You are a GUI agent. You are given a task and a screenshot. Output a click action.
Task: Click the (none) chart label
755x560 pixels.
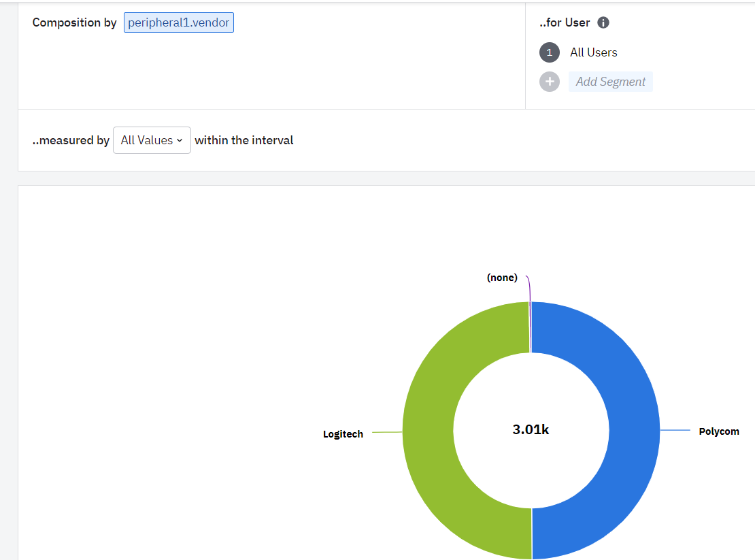502,278
